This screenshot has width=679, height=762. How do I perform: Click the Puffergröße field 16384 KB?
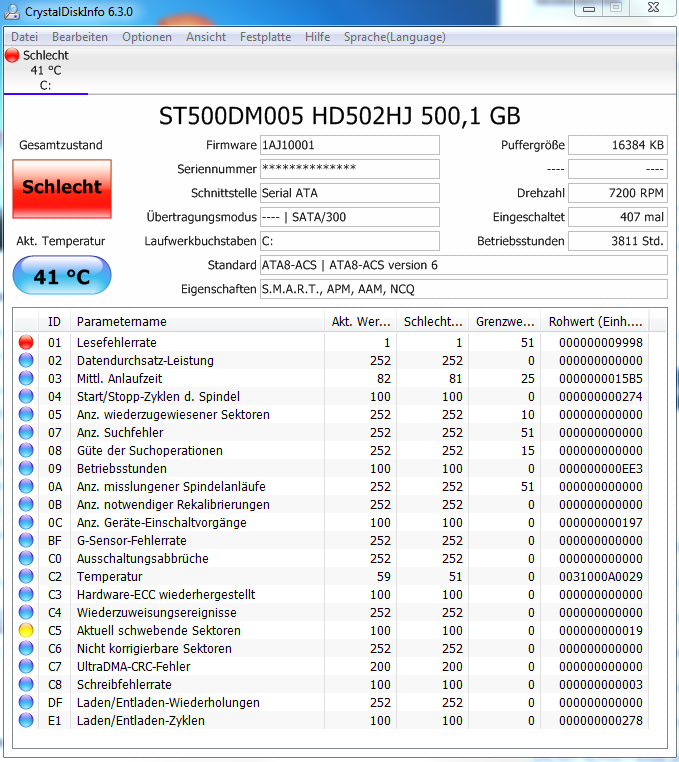point(618,145)
